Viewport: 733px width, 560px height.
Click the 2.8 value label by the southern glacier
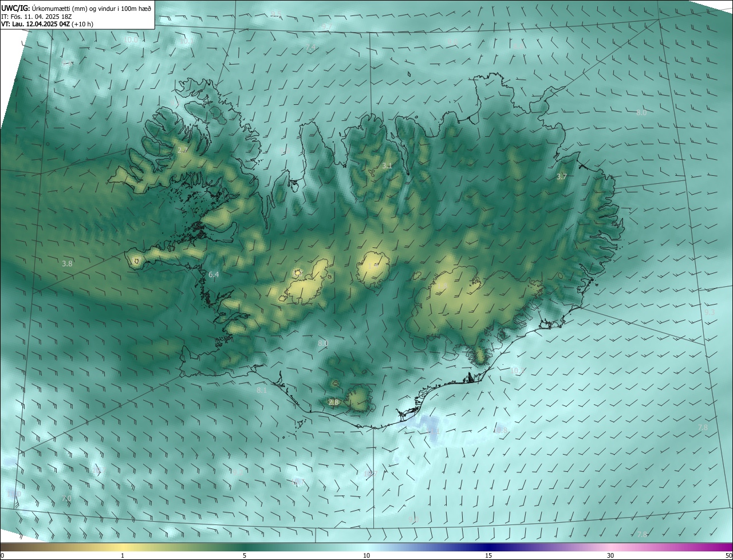coord(333,403)
